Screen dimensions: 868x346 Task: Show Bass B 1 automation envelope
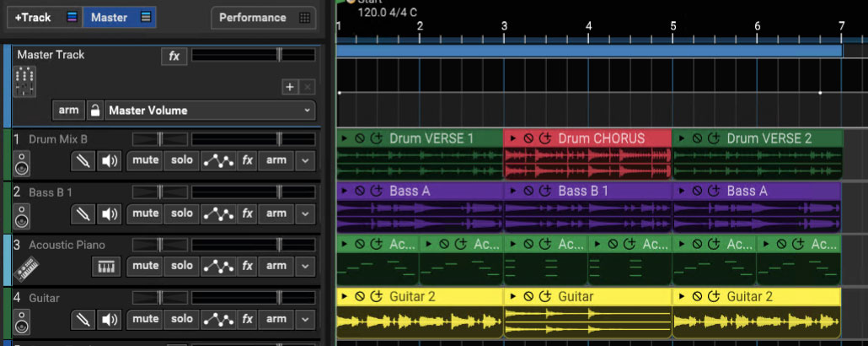tap(218, 214)
